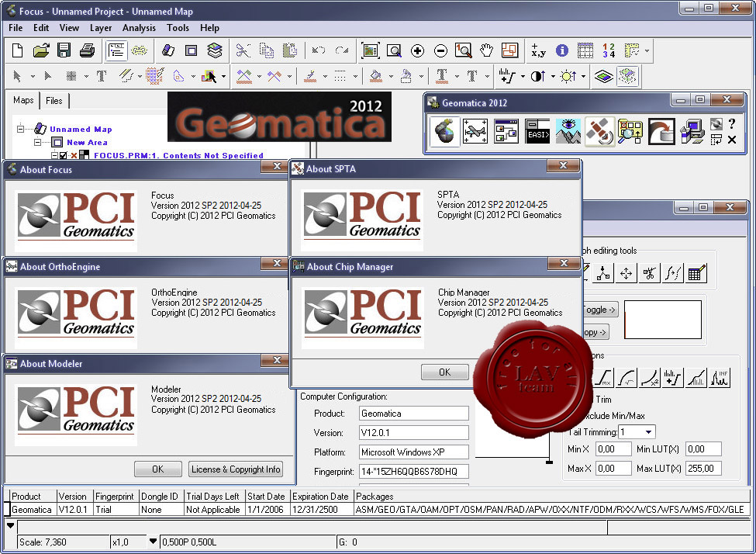The width and height of the screenshot is (756, 554).
Task: Click the stacked layers icon in top toolbar
Action: coord(215,50)
